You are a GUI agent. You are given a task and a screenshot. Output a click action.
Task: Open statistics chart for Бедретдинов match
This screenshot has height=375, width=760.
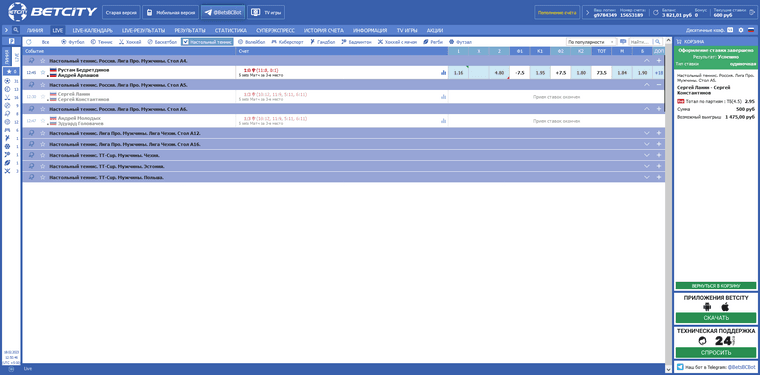tap(443, 73)
